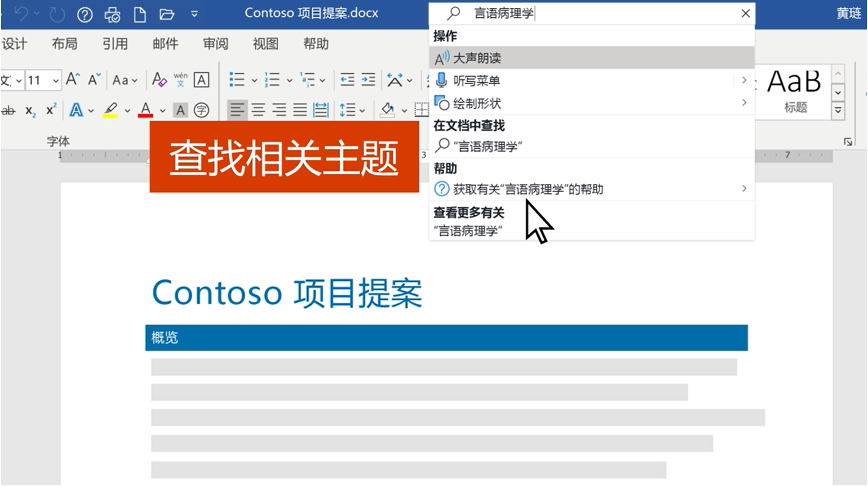
Task: Toggle Center paragraph alignment
Action: [x=258, y=110]
